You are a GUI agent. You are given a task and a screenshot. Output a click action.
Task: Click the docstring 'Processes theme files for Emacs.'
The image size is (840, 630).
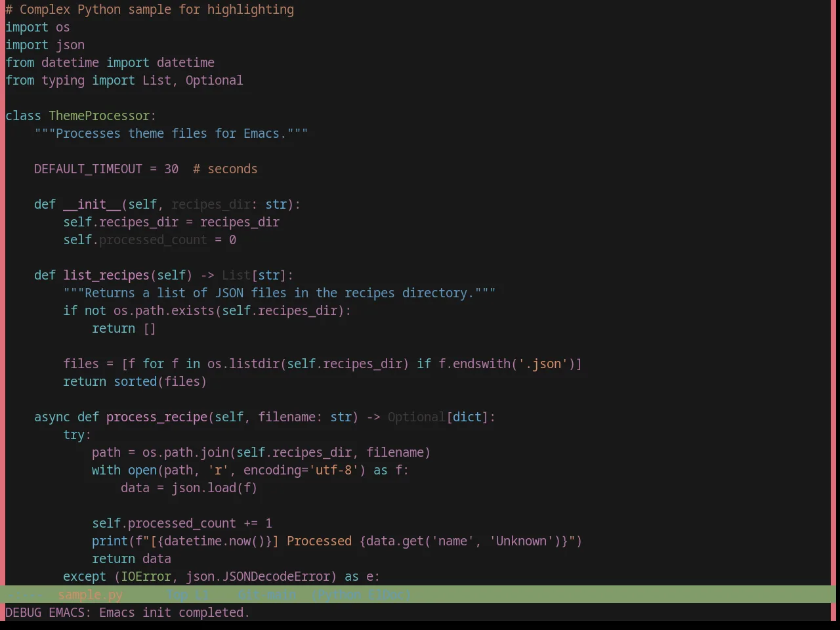171,133
